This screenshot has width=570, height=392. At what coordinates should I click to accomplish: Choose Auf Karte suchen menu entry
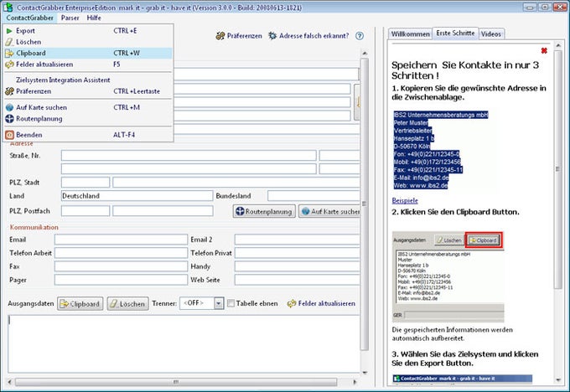click(x=88, y=107)
